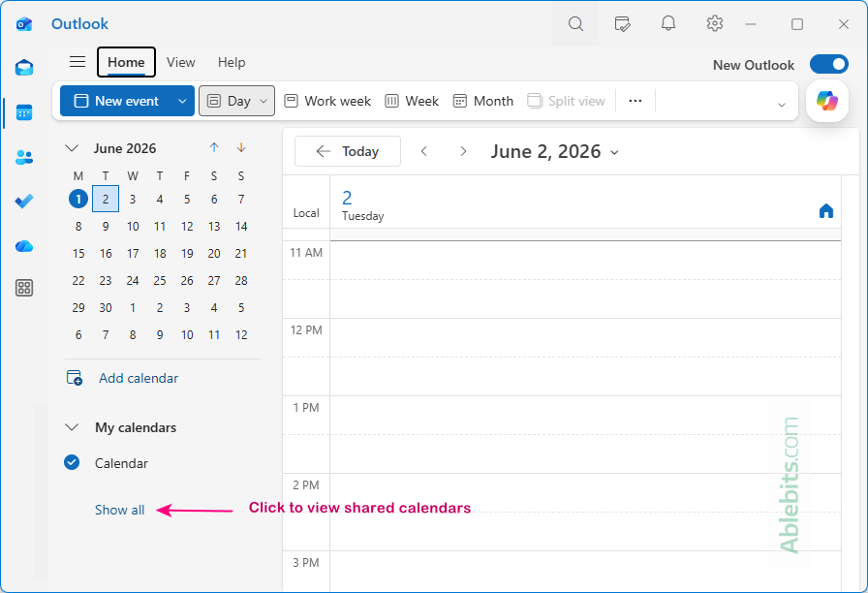Open notifications bell icon
The height and width of the screenshot is (593, 868).
pyautogui.click(x=668, y=24)
